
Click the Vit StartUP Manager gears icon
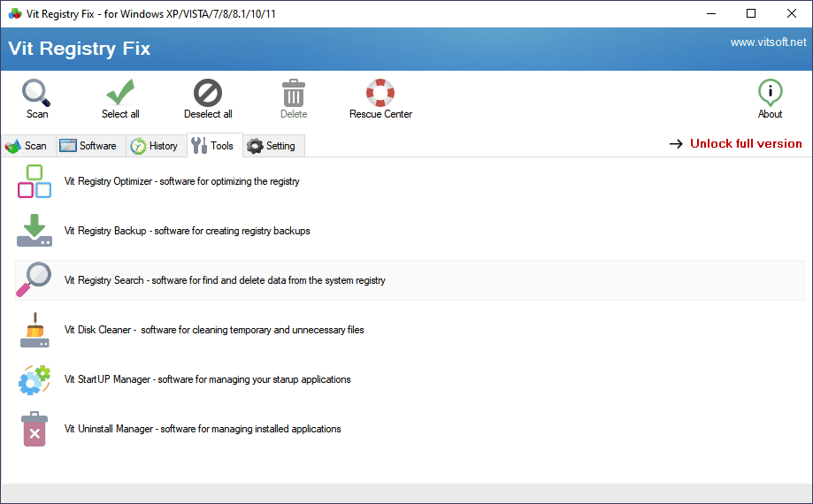click(35, 379)
